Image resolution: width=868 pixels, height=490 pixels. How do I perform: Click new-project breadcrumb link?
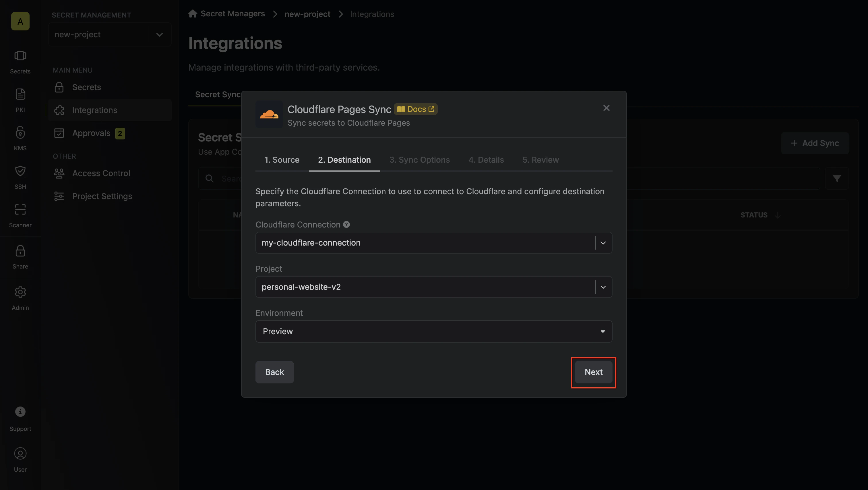coord(307,14)
